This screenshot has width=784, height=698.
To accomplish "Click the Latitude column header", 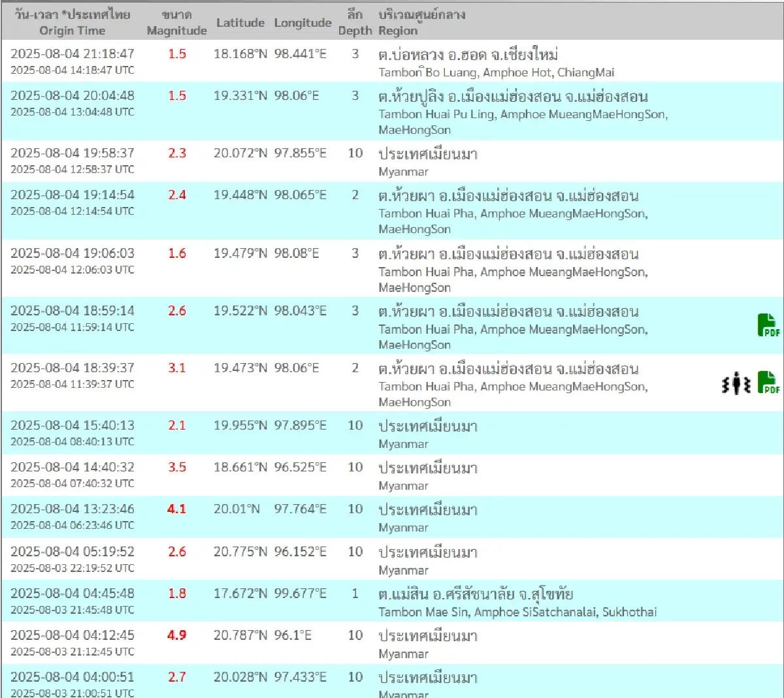I will [x=240, y=23].
